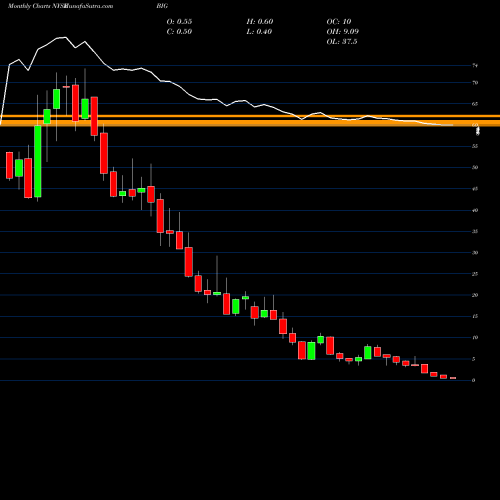500x500 pixels.
Task: Click the tallest green candlestick rising to 60
Action: coord(38,161)
